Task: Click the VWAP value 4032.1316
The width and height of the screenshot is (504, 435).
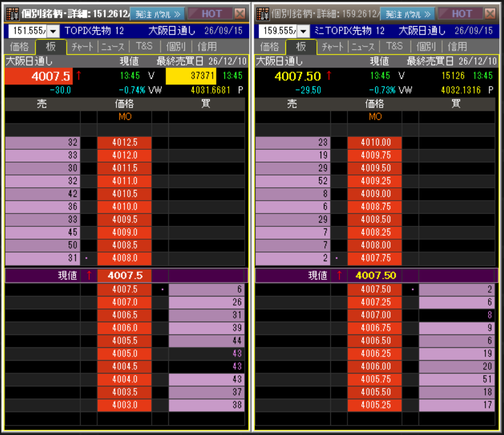Action: pos(461,90)
